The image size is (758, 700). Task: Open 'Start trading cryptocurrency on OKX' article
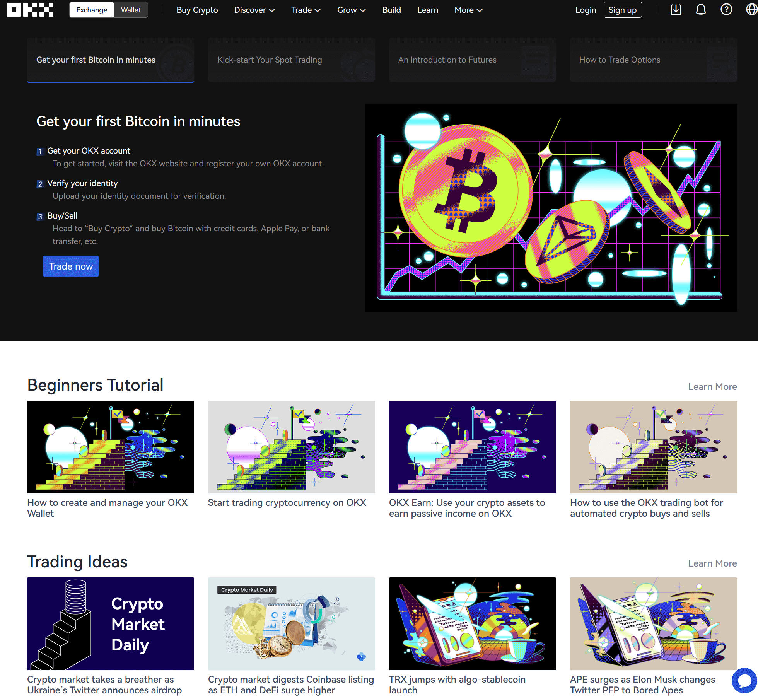287,502
